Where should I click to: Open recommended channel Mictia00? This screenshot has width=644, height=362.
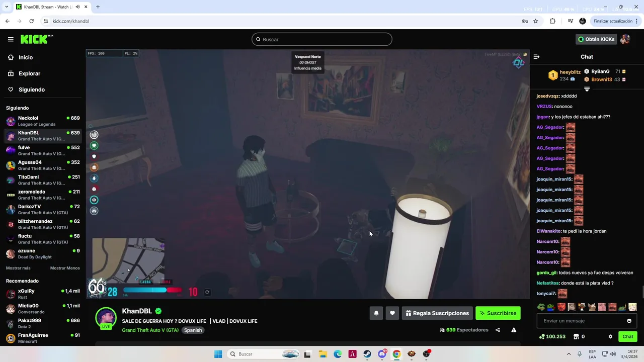[43, 309]
